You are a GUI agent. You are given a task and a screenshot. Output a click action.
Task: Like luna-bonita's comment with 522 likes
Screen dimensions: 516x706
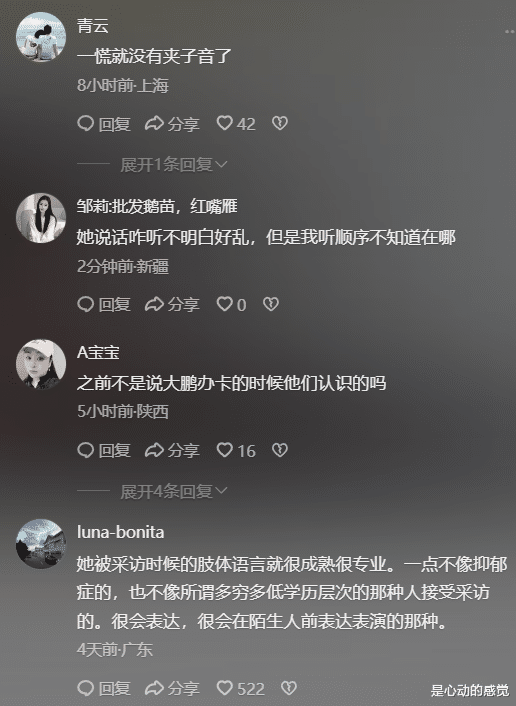click(x=240, y=688)
